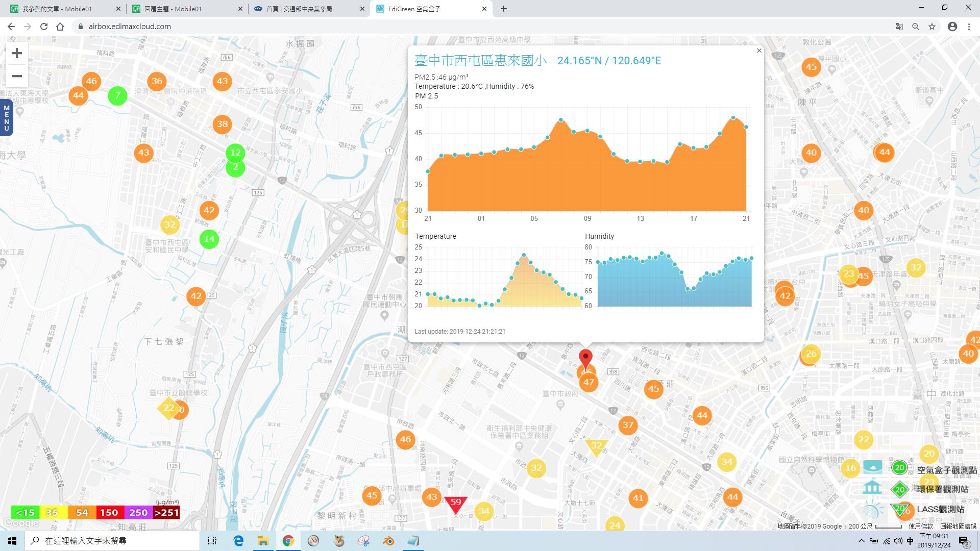This screenshot has height=551, width=980.
Task: Open Chrome's three-dot menu
Action: tap(969, 27)
